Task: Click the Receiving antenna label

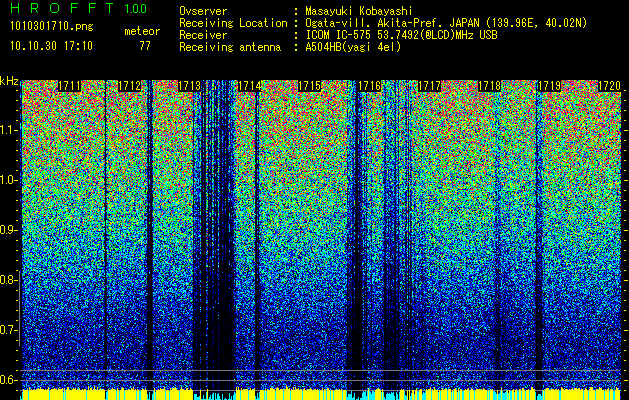Action: click(x=230, y=47)
